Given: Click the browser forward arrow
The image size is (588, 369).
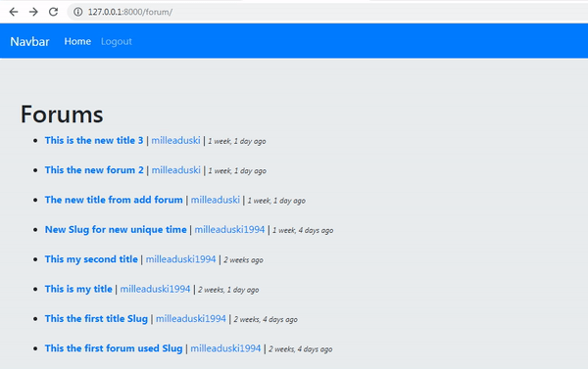Looking at the screenshot, I should coord(33,12).
